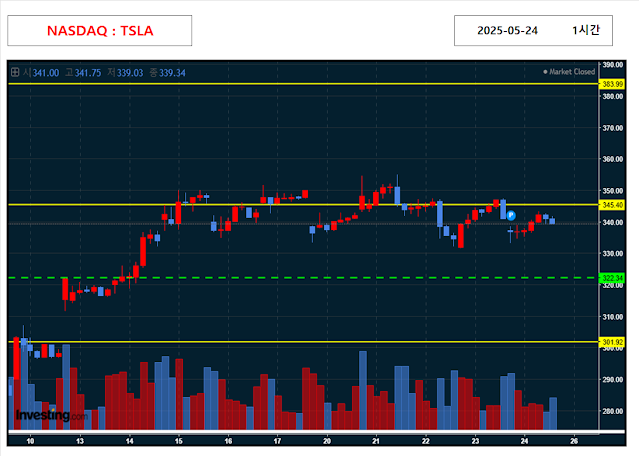Click the Market Closed status indicator

point(569,72)
